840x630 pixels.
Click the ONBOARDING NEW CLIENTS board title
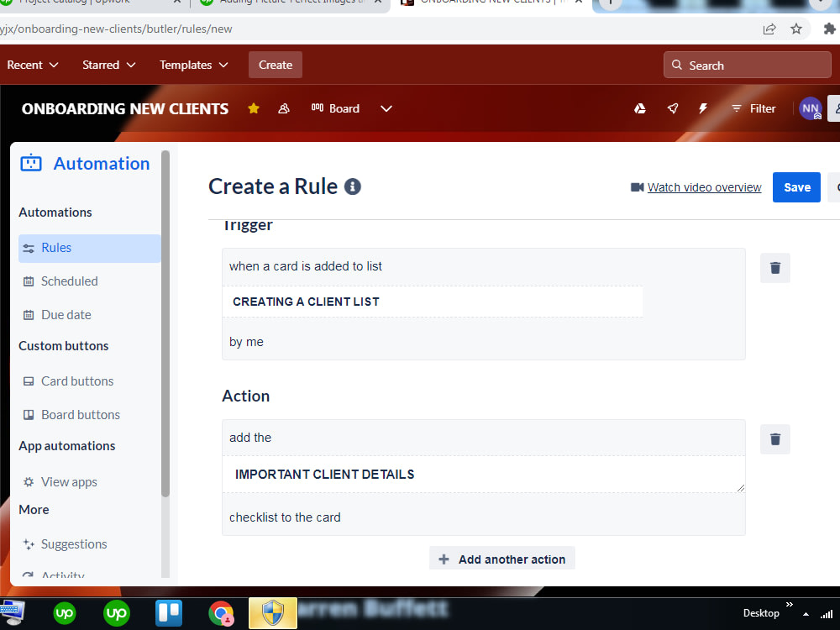[125, 108]
